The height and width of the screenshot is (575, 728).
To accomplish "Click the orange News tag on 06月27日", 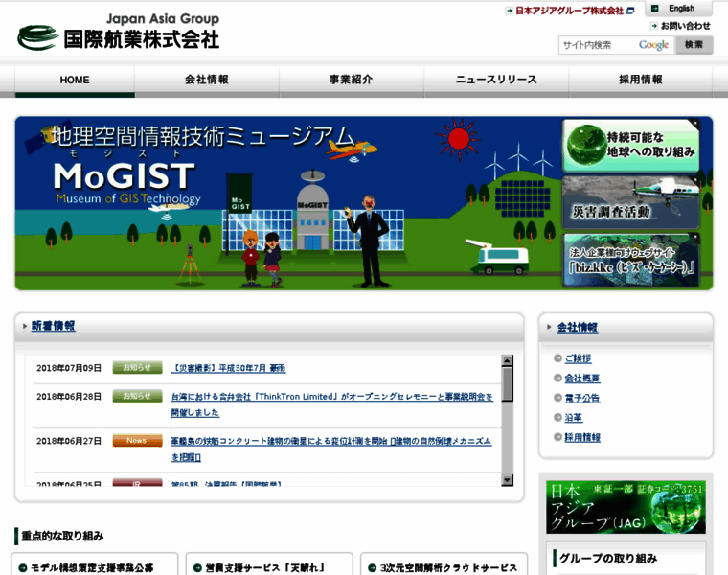I will 137,440.
